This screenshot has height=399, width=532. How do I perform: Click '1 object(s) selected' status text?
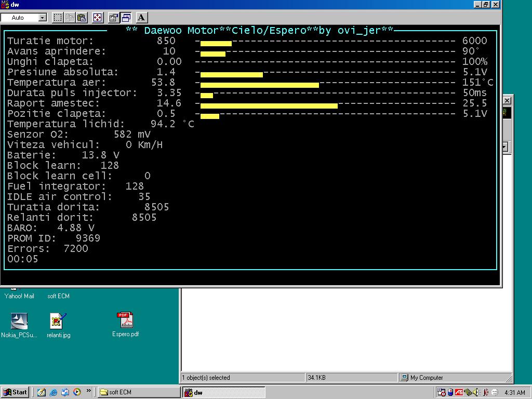(x=206, y=378)
